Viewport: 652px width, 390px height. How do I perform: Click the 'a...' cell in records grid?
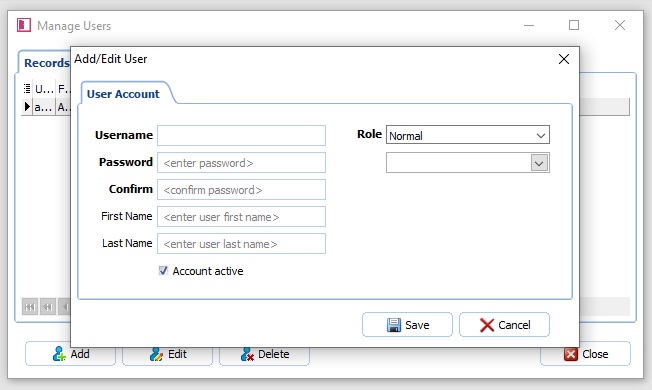point(43,107)
